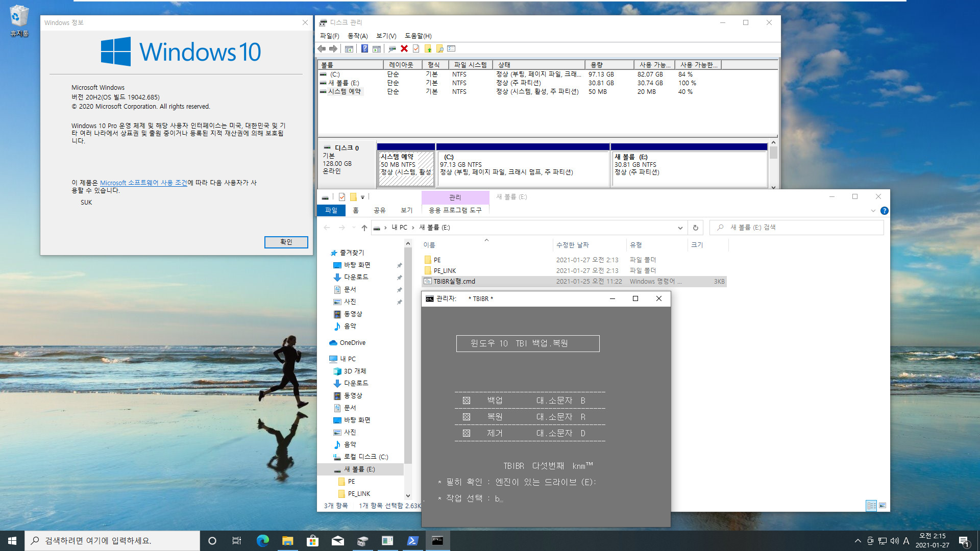The height and width of the screenshot is (551, 980).
Task: Open 도움말(H) menu in Disk Management
Action: (x=418, y=36)
